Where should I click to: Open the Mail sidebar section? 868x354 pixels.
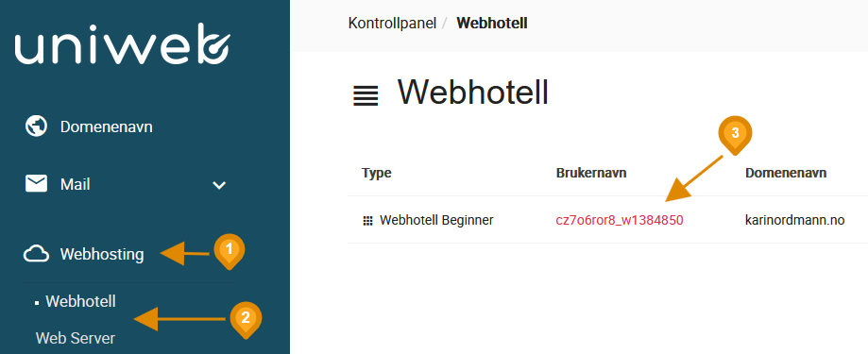(x=76, y=184)
